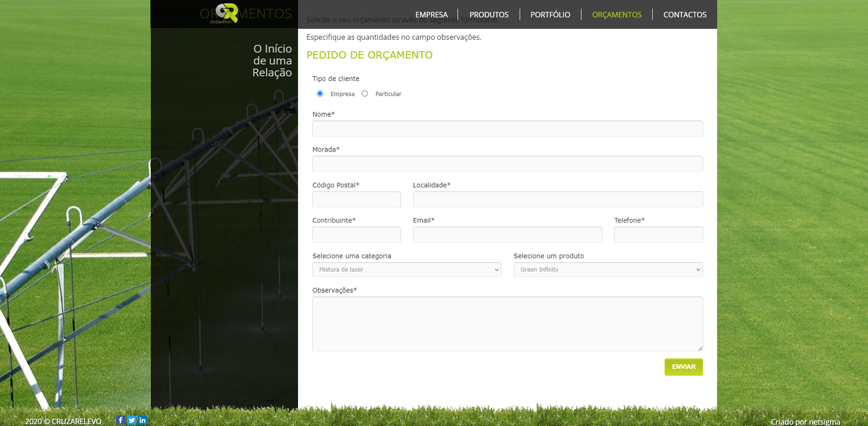Open the Facebook social icon in footer
This screenshot has width=868, height=426.
click(x=120, y=420)
